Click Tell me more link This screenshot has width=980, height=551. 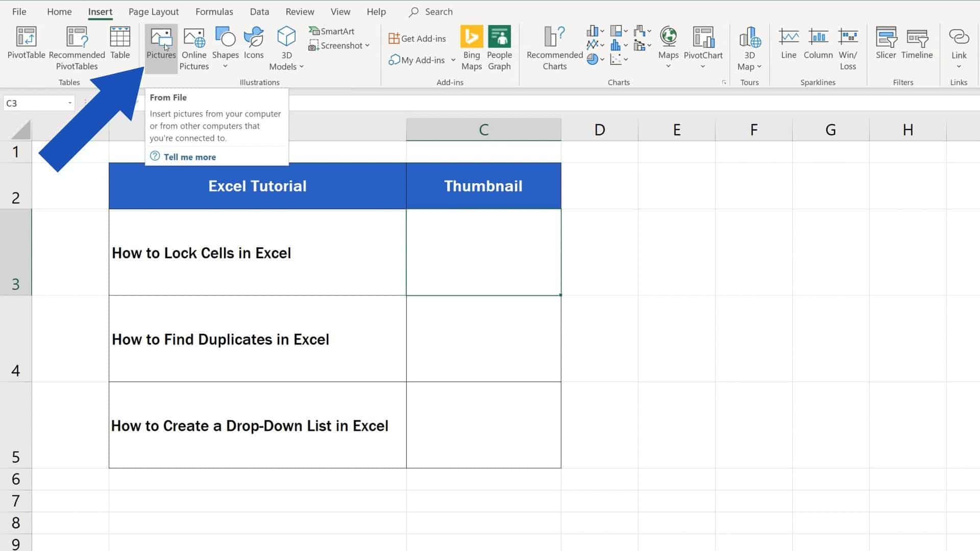pyautogui.click(x=189, y=157)
